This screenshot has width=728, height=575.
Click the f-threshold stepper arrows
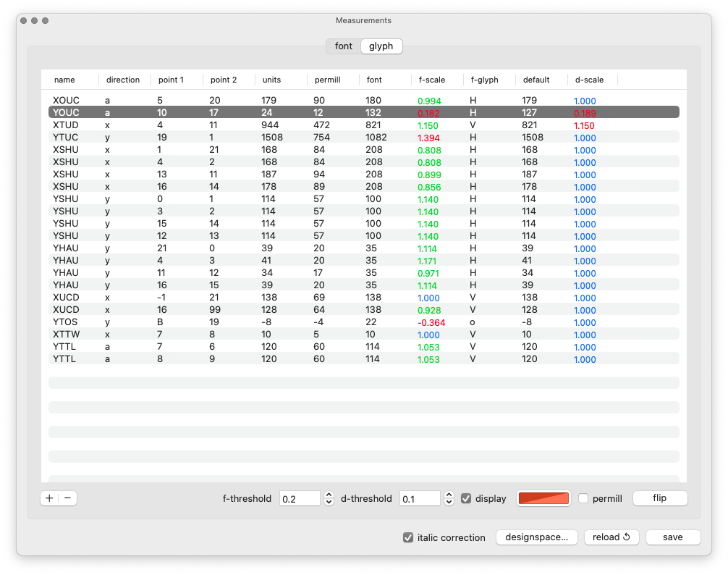tap(329, 498)
